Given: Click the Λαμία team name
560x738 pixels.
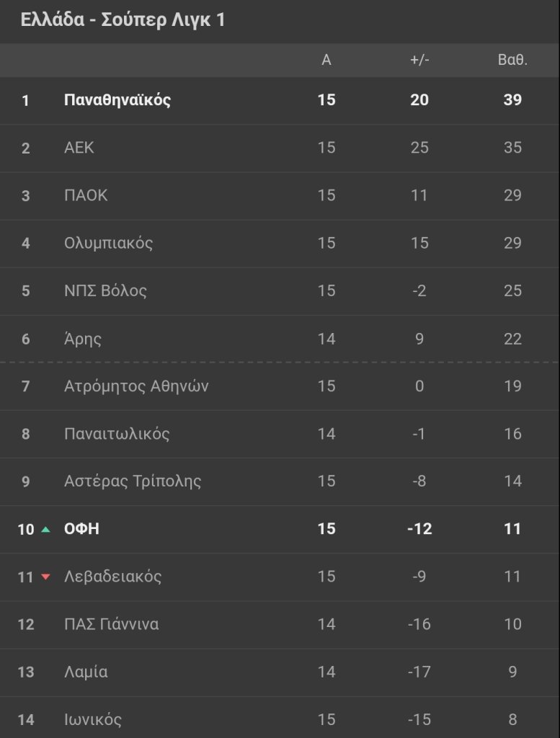Looking at the screenshot, I should [x=86, y=672].
